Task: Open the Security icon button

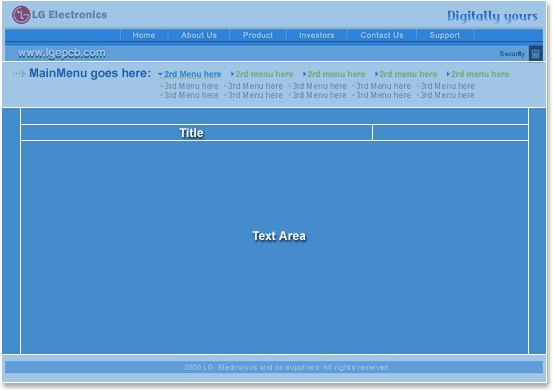Action: (x=536, y=54)
